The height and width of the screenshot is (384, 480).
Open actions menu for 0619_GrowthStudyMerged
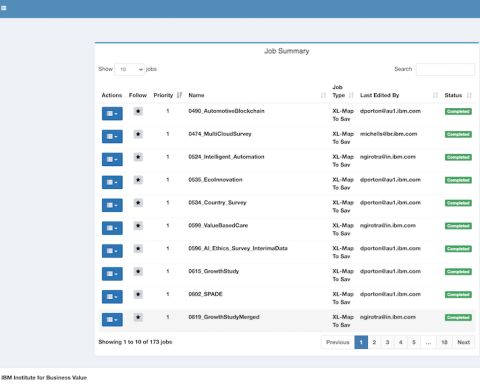coord(112,319)
